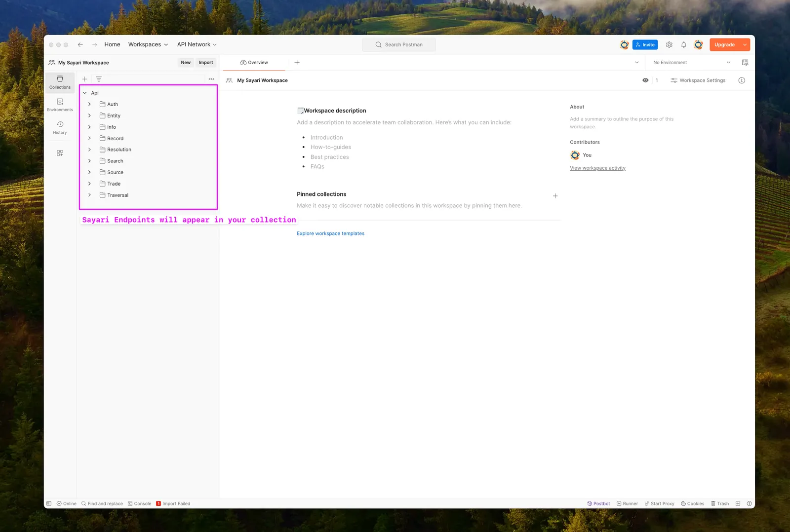Image resolution: width=790 pixels, height=532 pixels.
Task: Click the workspace watch eye icon
Action: pyautogui.click(x=645, y=80)
